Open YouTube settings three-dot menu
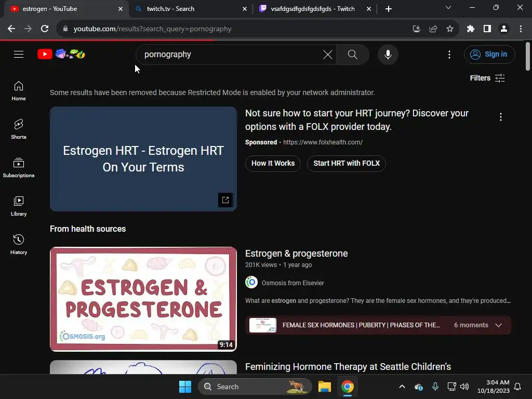Screen dimensions: 532x399 tap(449, 54)
